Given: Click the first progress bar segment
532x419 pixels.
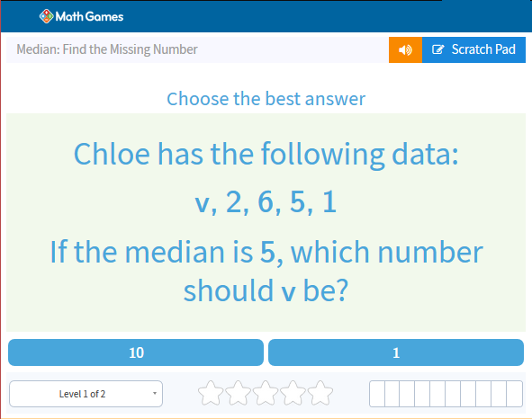Looking at the screenshot, I should [x=377, y=394].
